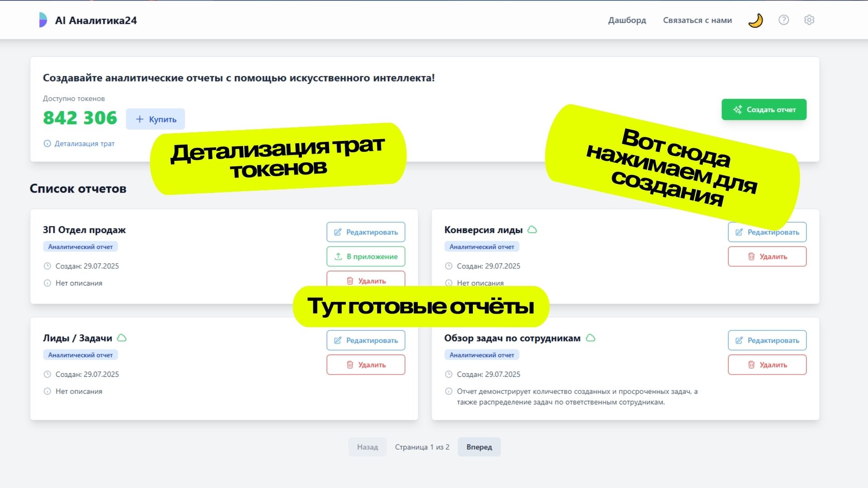Viewport: 868px width, 488px height.
Task: Click the Купить tokens button
Action: point(155,119)
